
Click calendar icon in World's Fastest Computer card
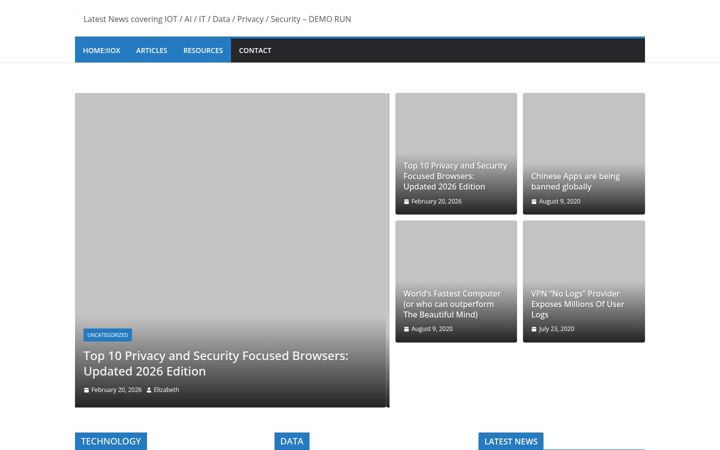click(406, 329)
